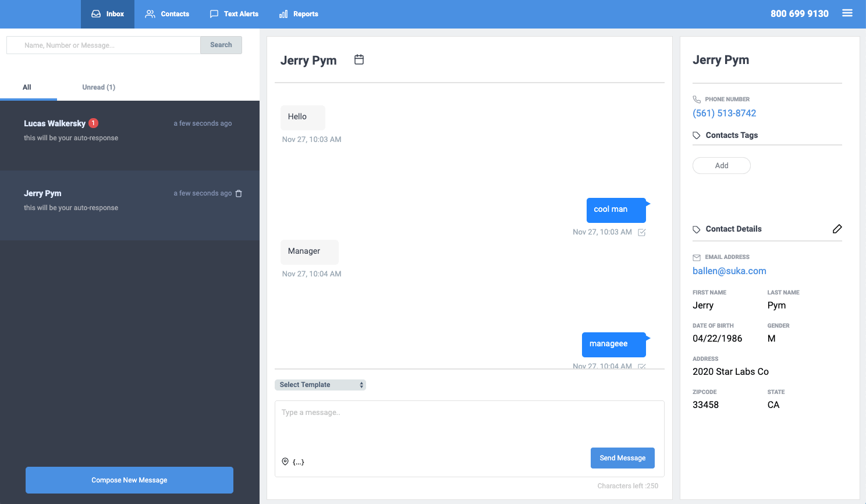Open the Lucas Walkersky conversation
This screenshot has width=866, height=504.
coord(130,136)
